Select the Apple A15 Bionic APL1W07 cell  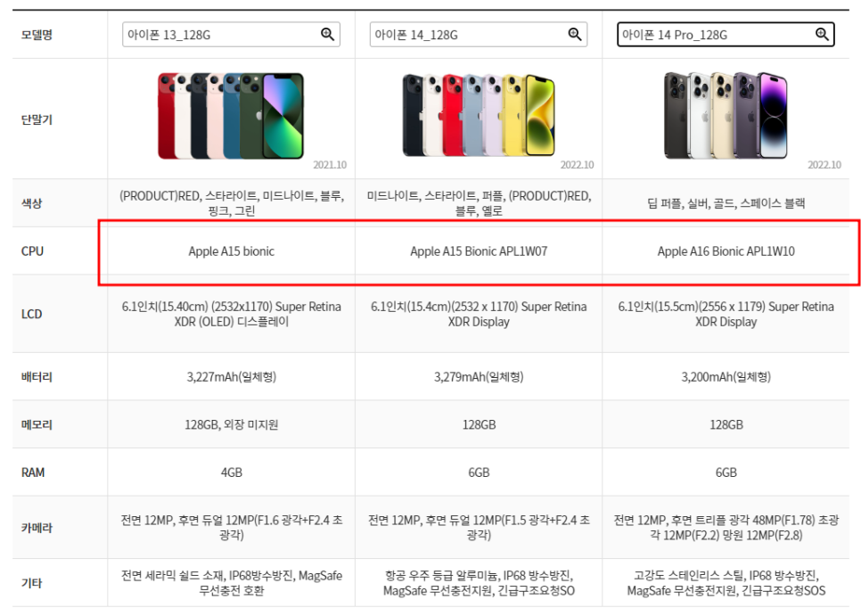(479, 251)
